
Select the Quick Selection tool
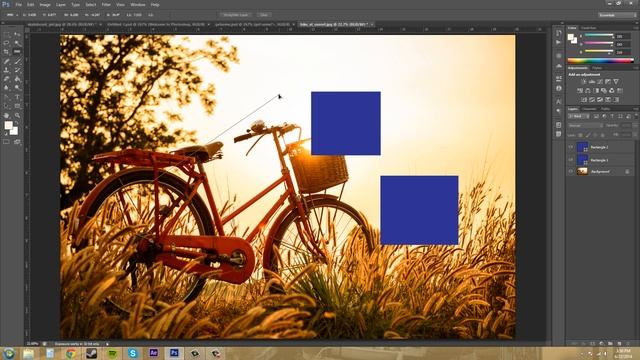[x=17, y=43]
